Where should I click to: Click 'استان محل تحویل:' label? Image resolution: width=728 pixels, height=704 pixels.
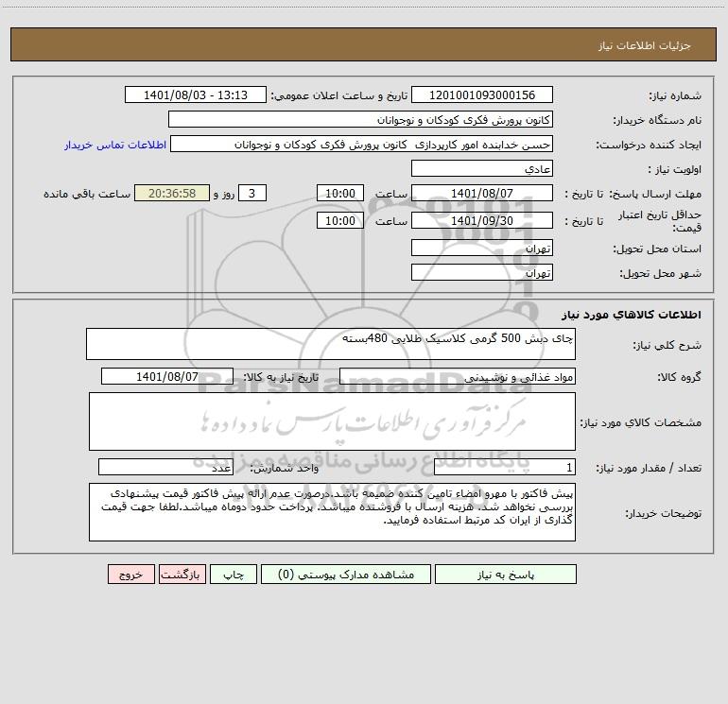click(657, 249)
